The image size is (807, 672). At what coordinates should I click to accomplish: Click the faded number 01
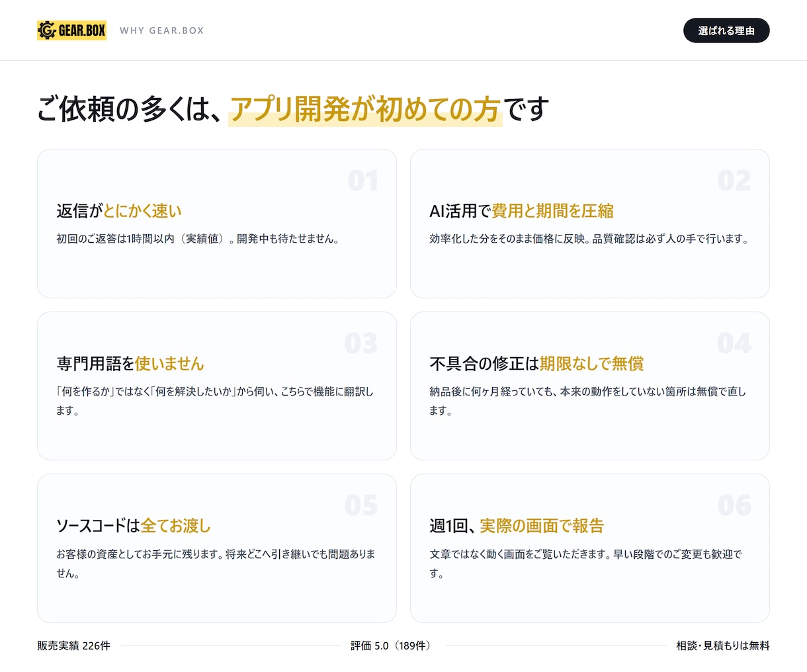coord(363,181)
